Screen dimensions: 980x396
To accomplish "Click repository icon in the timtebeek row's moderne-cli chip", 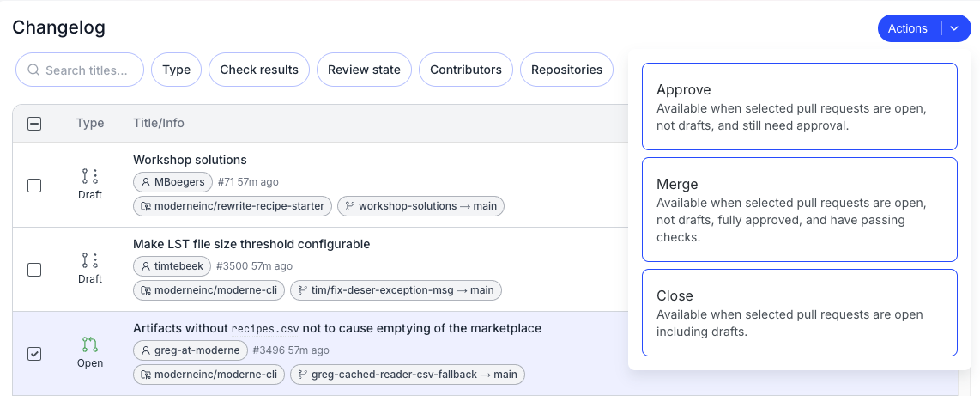I will pyautogui.click(x=146, y=290).
